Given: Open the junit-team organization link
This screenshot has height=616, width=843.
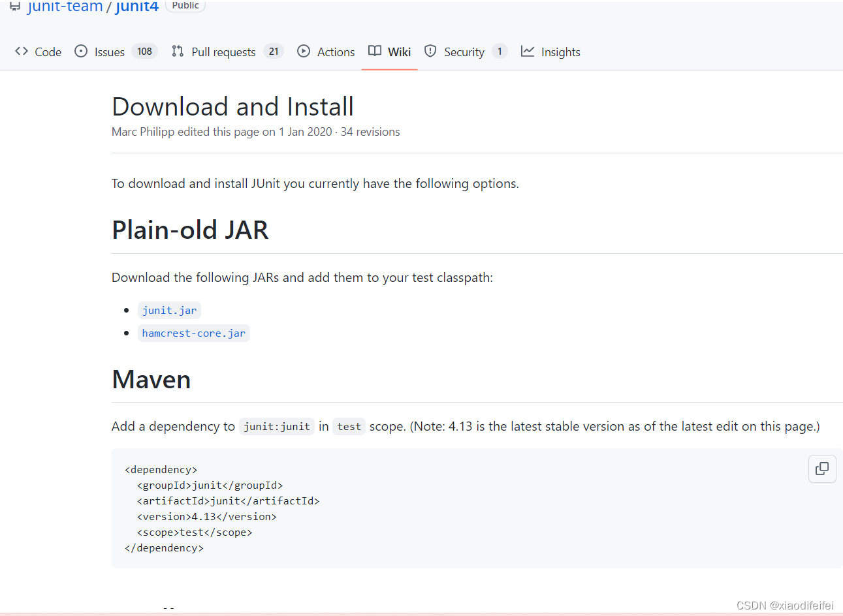Looking at the screenshot, I should pos(65,7).
